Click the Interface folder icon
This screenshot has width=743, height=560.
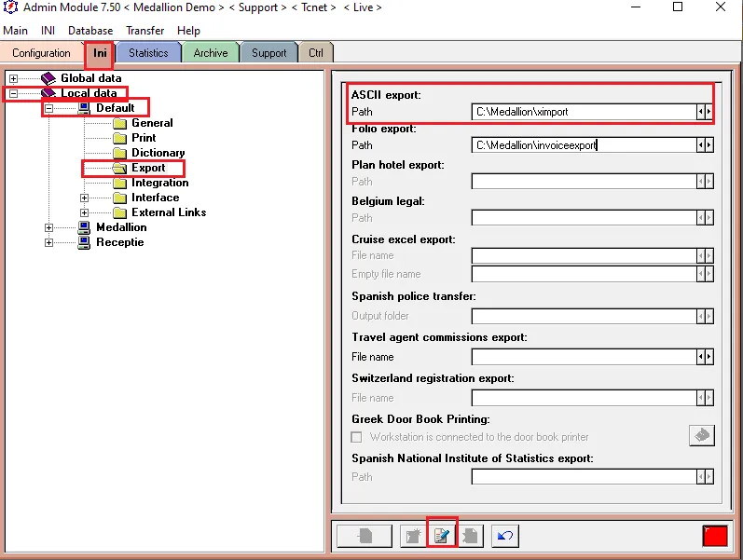point(120,198)
